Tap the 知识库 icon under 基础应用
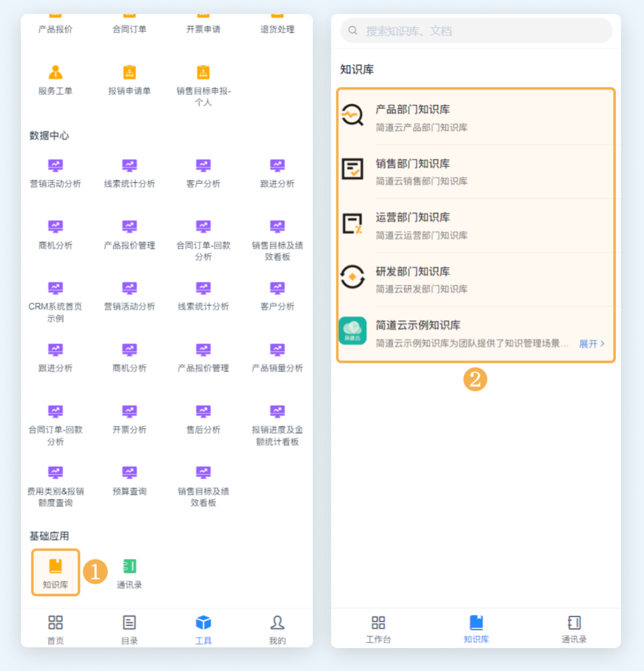The width and height of the screenshot is (644, 671). pyautogui.click(x=56, y=566)
